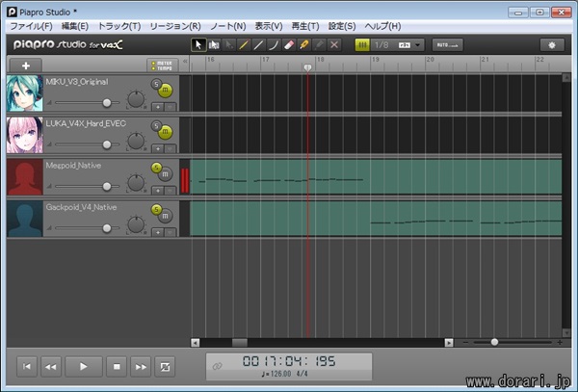The width and height of the screenshot is (578, 392).
Task: Click the AUTO scroll button
Action: (447, 45)
